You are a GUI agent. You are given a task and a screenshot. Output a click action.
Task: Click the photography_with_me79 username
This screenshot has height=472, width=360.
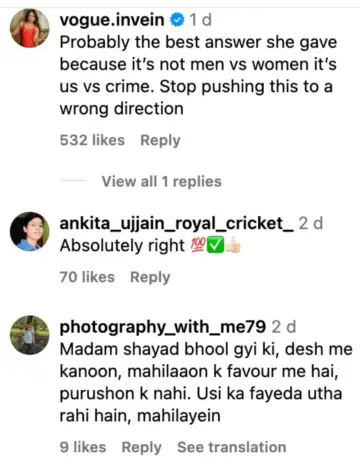click(x=163, y=327)
